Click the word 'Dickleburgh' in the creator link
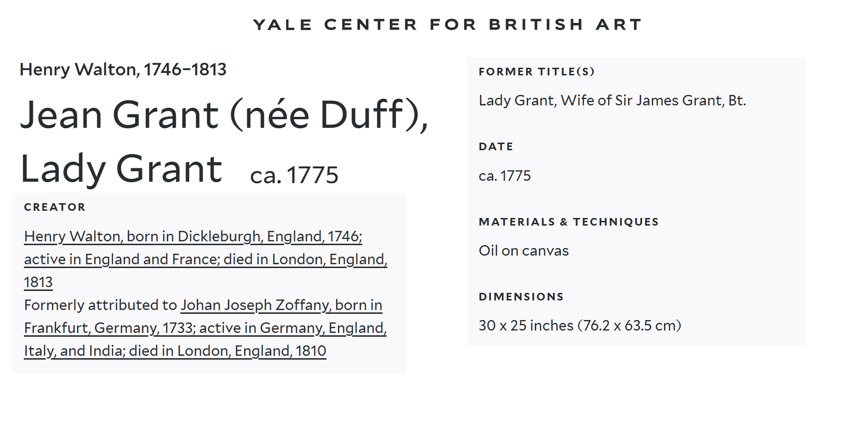Viewport: 868px width, 424px height. tap(219, 236)
